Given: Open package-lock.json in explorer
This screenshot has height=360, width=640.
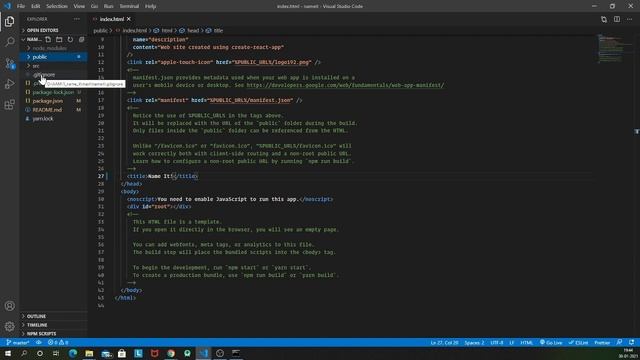Looking at the screenshot, I should pos(53,92).
